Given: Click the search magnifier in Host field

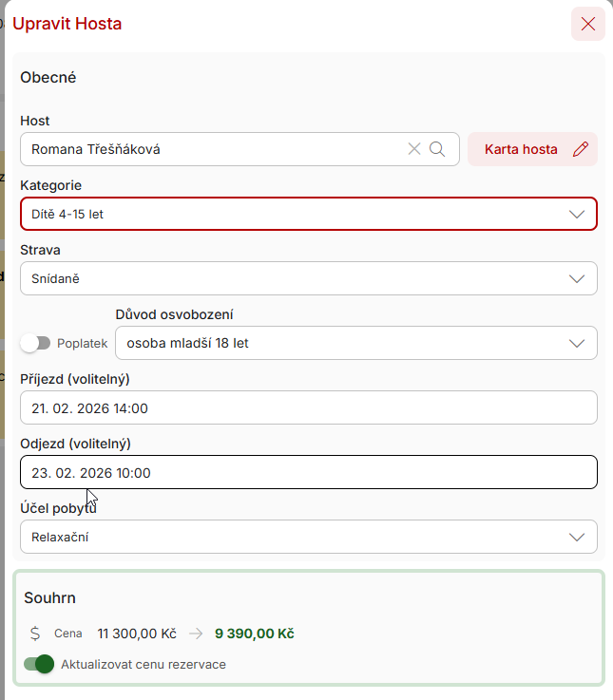Looking at the screenshot, I should click(437, 149).
